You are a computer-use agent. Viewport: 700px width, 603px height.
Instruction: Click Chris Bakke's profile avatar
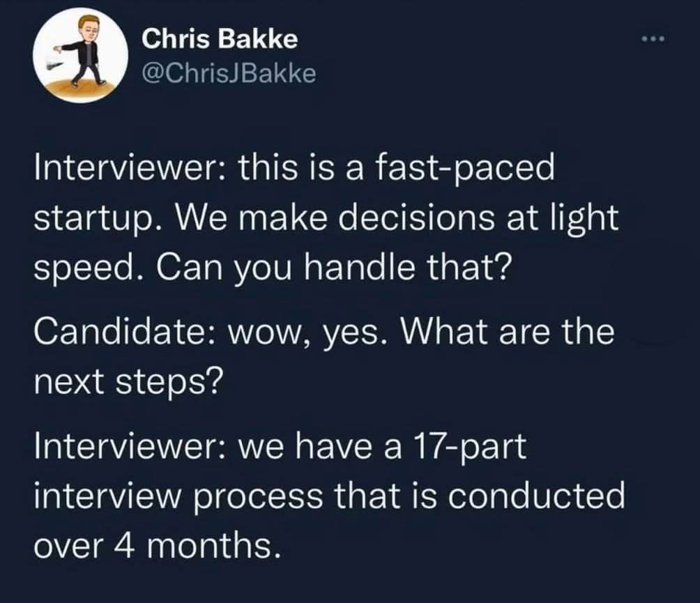pos(82,56)
